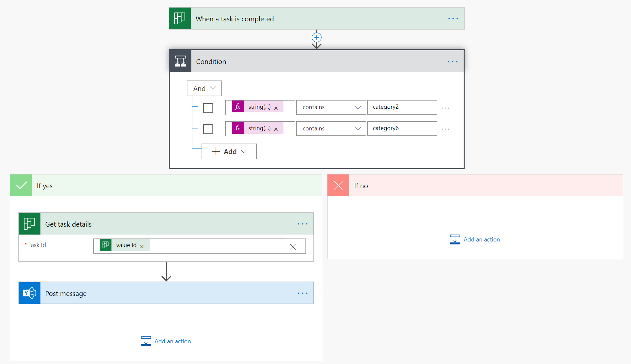This screenshot has height=364, width=631.
Task: Click the red X icon on If no
Action: [x=338, y=185]
